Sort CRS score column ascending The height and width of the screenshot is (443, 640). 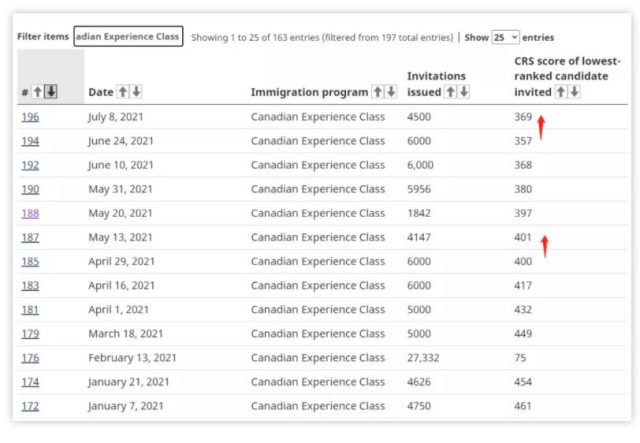click(x=561, y=92)
